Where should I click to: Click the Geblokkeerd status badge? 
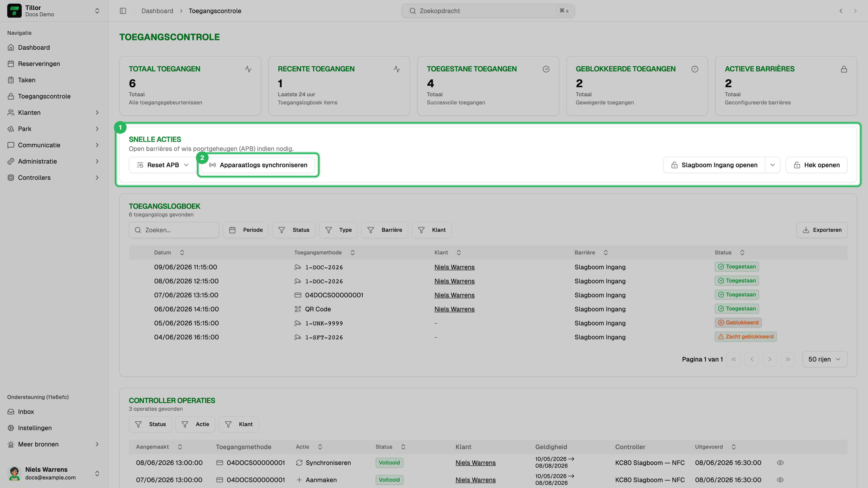(x=738, y=323)
